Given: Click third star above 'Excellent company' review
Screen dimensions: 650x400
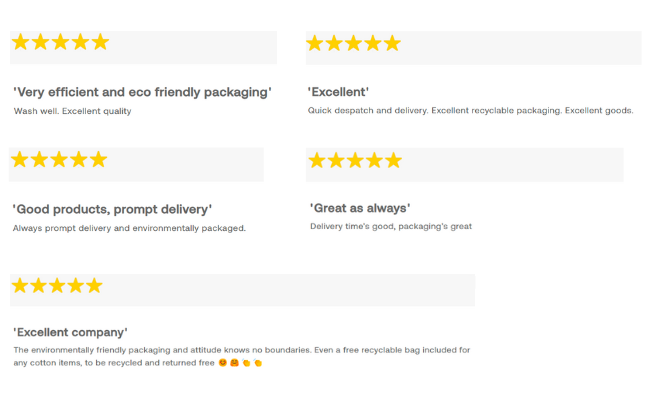Looking at the screenshot, I should click(x=57, y=286).
